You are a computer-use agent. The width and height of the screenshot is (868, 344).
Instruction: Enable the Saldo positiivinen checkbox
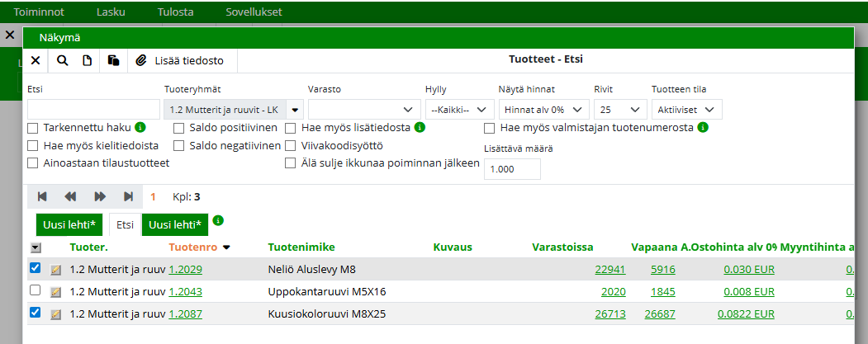[x=178, y=128]
